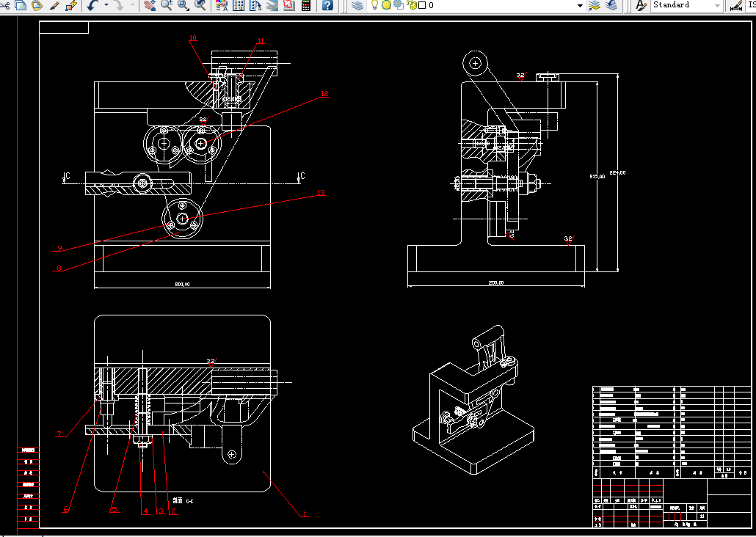This screenshot has height=537, width=756.
Task: Click layer 0 white color swatch
Action: pos(422,5)
